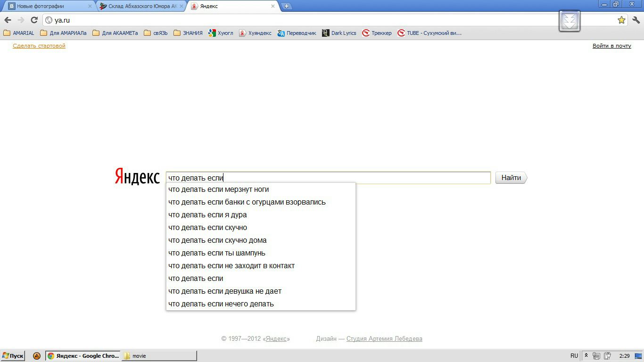Open the AMARIAL bookmark folder

tap(19, 33)
